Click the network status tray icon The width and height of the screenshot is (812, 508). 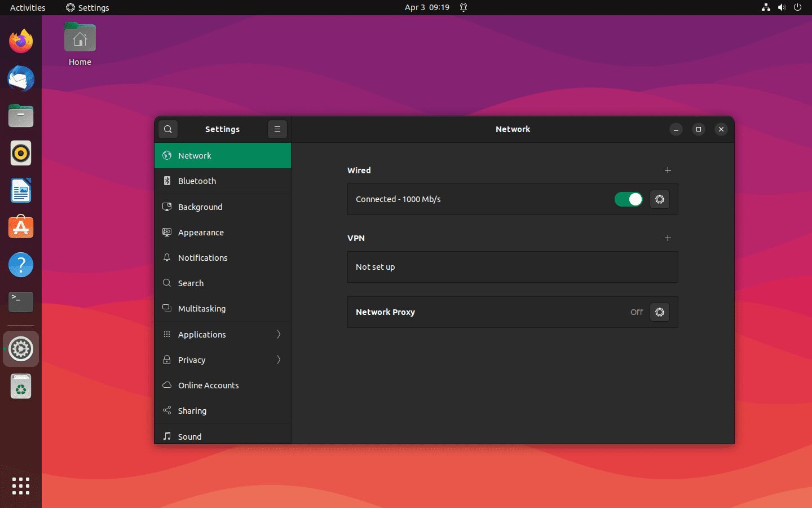click(x=766, y=7)
